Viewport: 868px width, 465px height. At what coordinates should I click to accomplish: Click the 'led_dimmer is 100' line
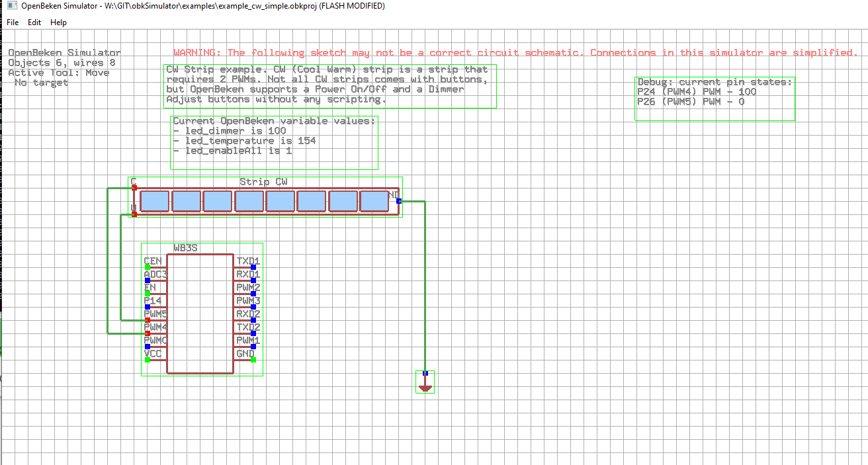pyautogui.click(x=230, y=131)
